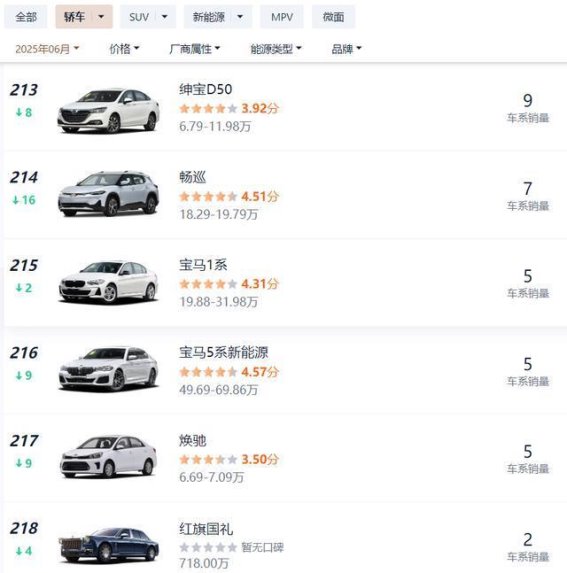Screen dimensions: 567x573
Task: Switch to the MPV tab
Action: point(282,17)
